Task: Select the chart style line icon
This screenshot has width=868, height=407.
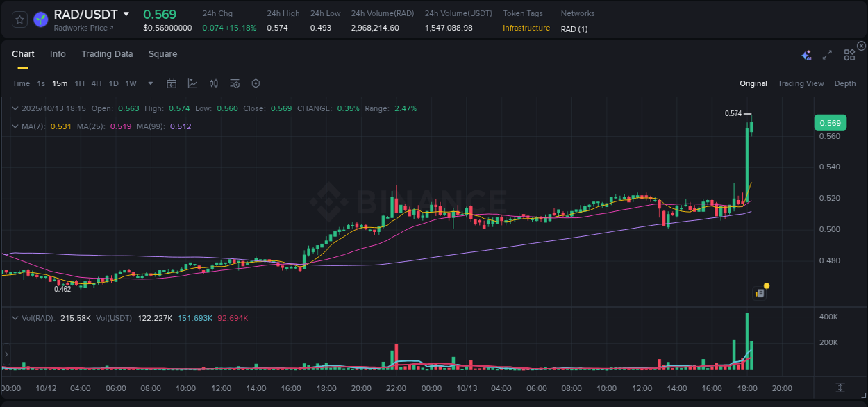Action: click(192, 83)
